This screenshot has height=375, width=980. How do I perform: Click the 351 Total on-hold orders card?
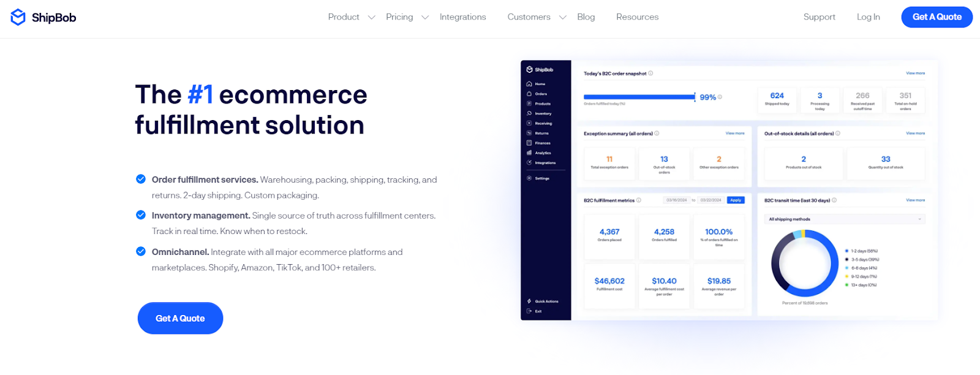(905, 100)
